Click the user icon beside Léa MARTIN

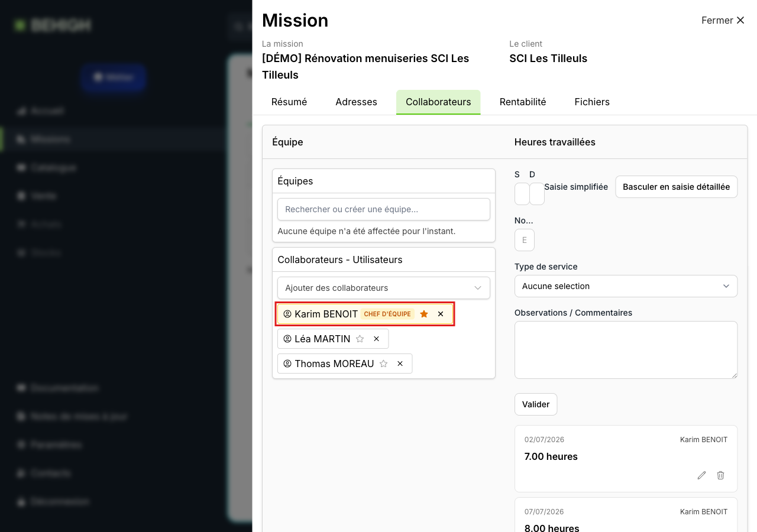coord(287,339)
